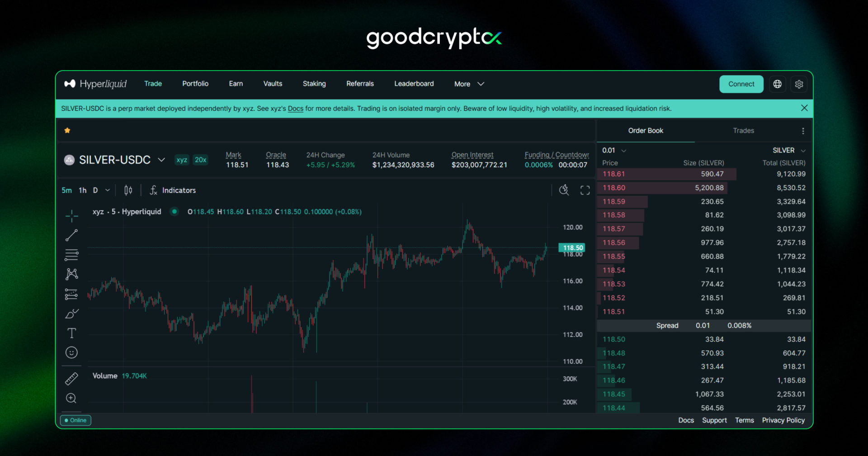Click the Connect wallet button
Viewport: 868px width, 456px height.
point(741,84)
